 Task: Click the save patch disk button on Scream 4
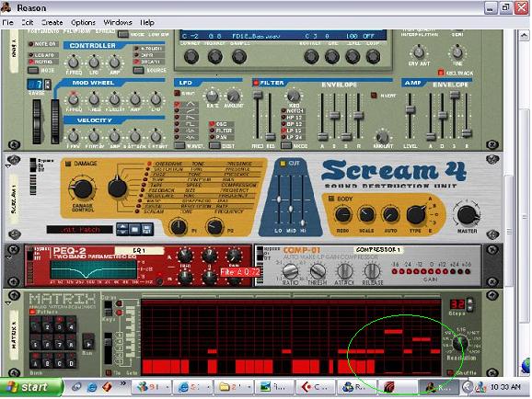click(x=147, y=229)
